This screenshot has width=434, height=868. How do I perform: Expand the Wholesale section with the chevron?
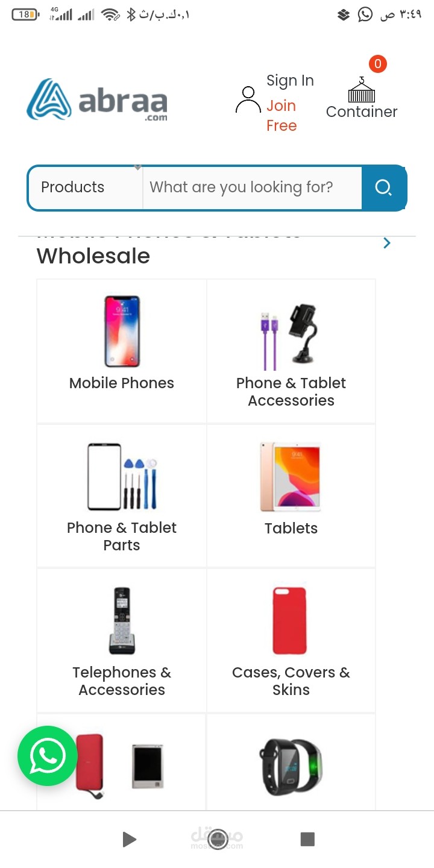point(386,243)
